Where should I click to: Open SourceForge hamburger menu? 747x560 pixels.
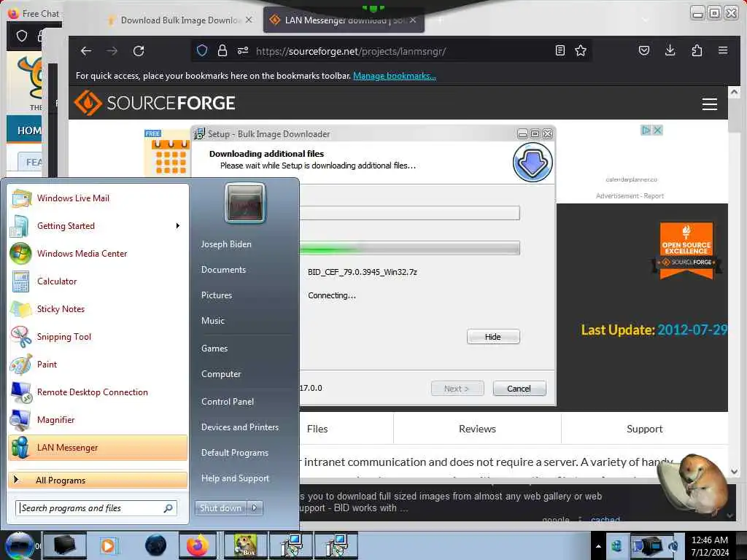click(710, 104)
